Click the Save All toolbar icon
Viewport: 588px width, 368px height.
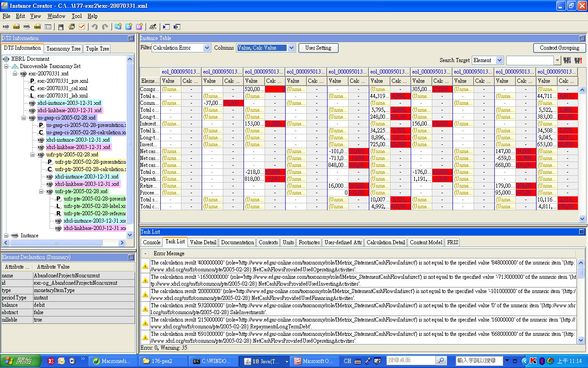pyautogui.click(x=71, y=27)
